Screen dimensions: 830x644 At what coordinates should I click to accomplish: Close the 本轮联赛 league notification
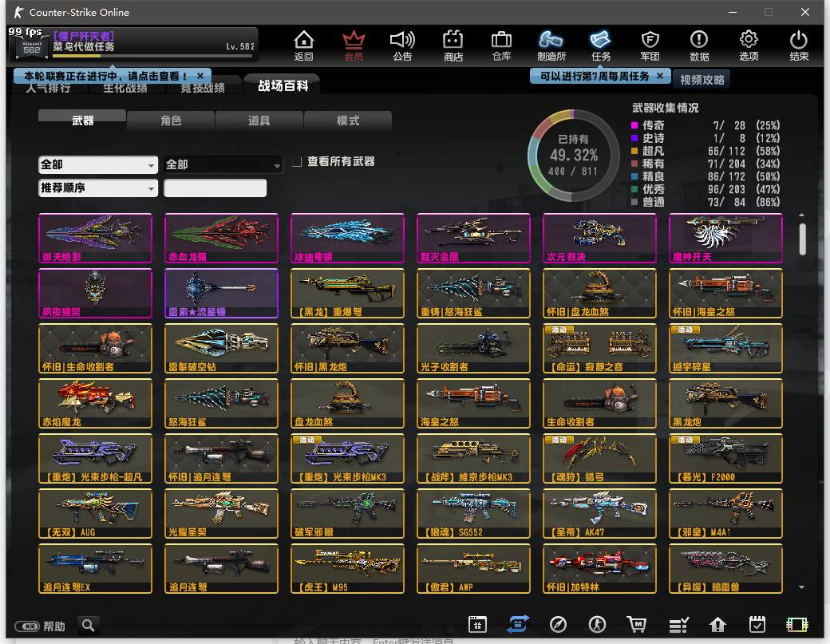pyautogui.click(x=200, y=76)
